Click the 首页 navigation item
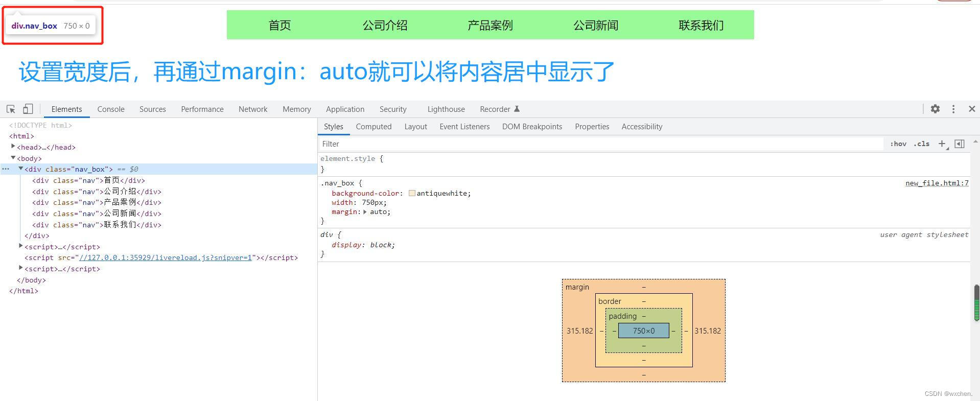980x401 pixels. pos(279,25)
